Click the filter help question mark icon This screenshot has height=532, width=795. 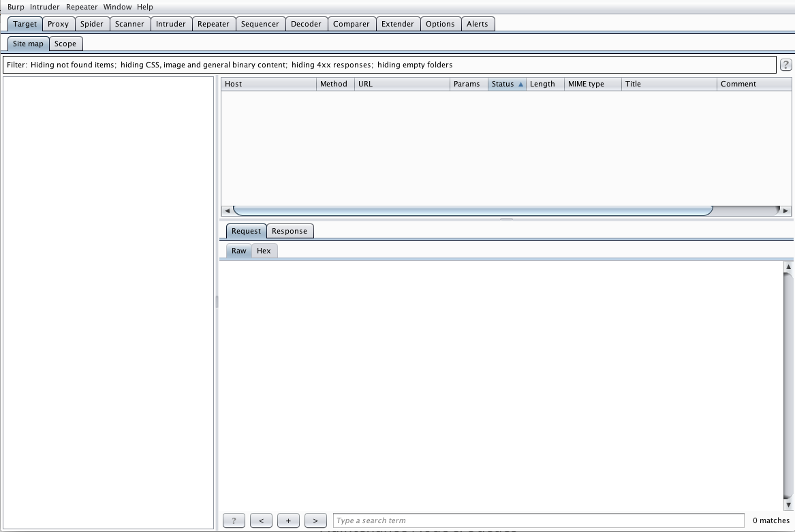point(785,65)
